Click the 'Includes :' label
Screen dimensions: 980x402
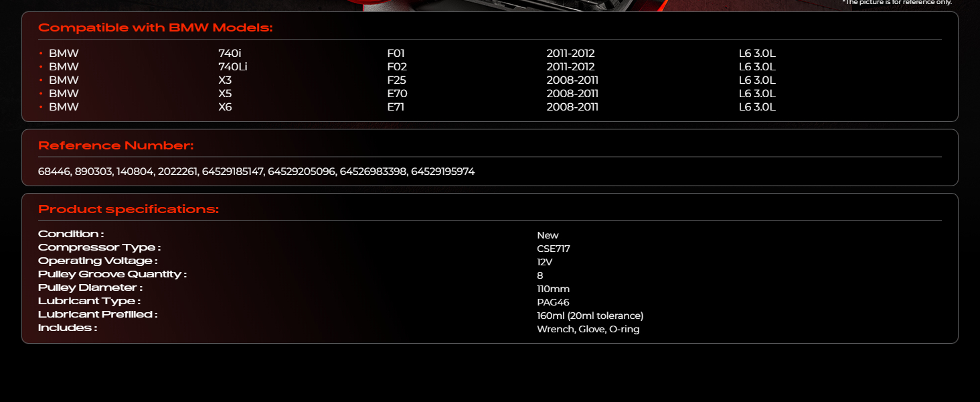(x=68, y=328)
